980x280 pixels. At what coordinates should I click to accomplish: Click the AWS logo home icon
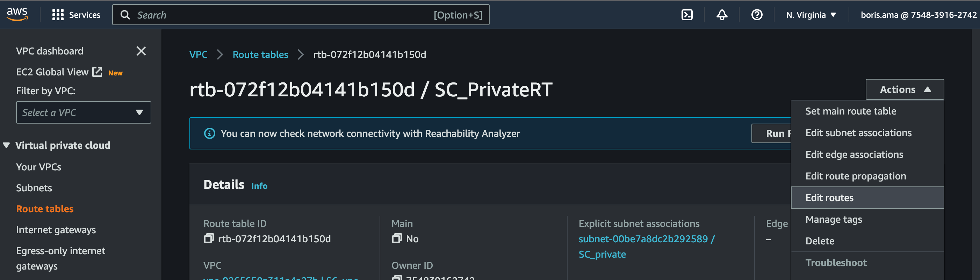coord(17,14)
